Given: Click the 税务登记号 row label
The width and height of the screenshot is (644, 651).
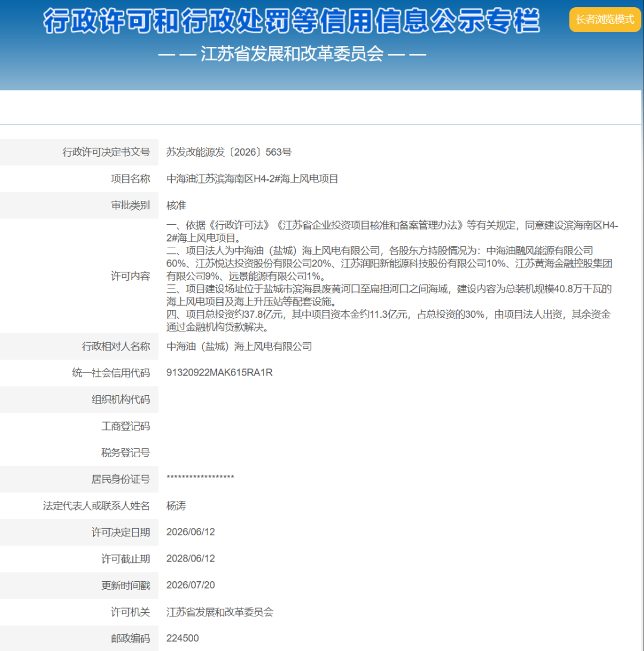Looking at the screenshot, I should tap(125, 453).
